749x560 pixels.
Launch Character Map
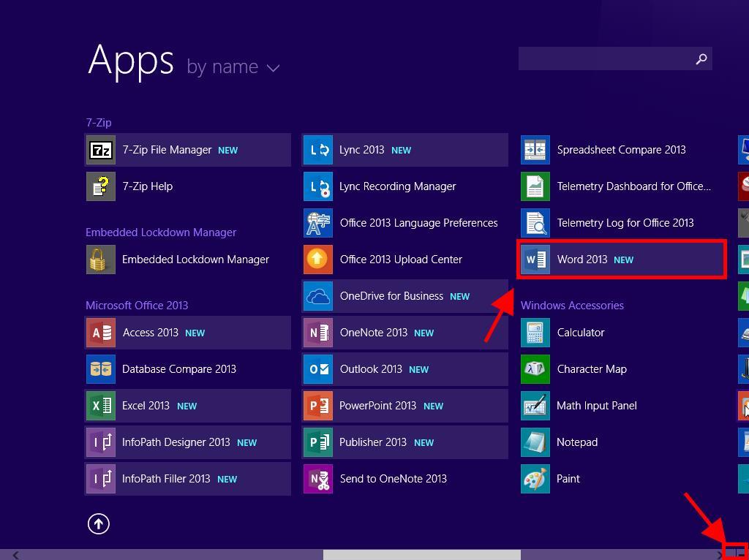point(535,369)
